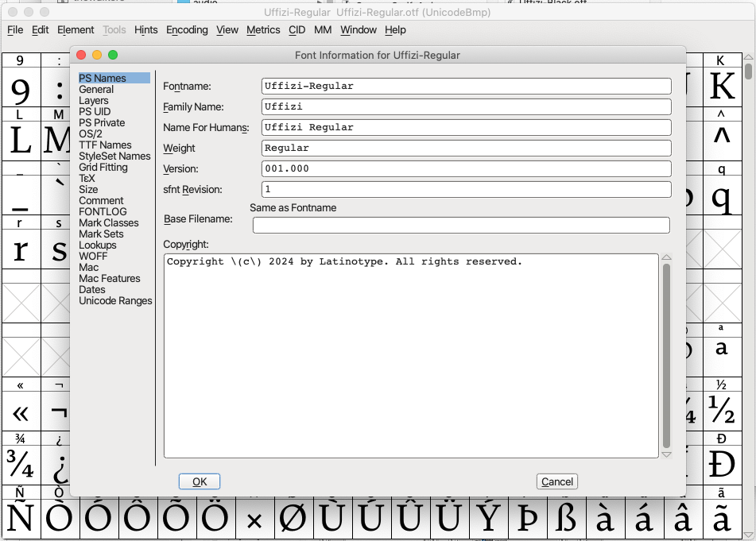Select the Ø glyph cell
756x541 pixels.
pyautogui.click(x=293, y=519)
